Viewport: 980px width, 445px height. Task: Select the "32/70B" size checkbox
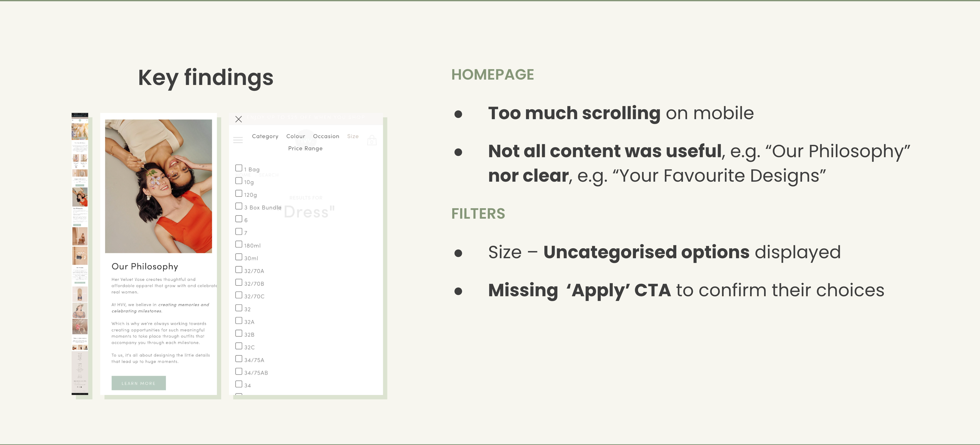[x=239, y=282]
